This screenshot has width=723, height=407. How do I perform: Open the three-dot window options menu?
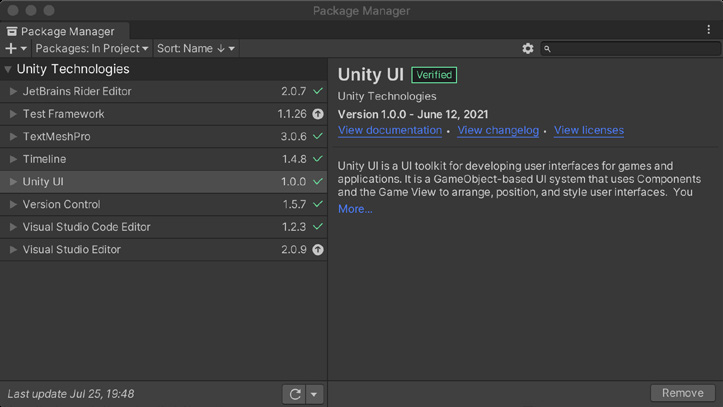[709, 29]
